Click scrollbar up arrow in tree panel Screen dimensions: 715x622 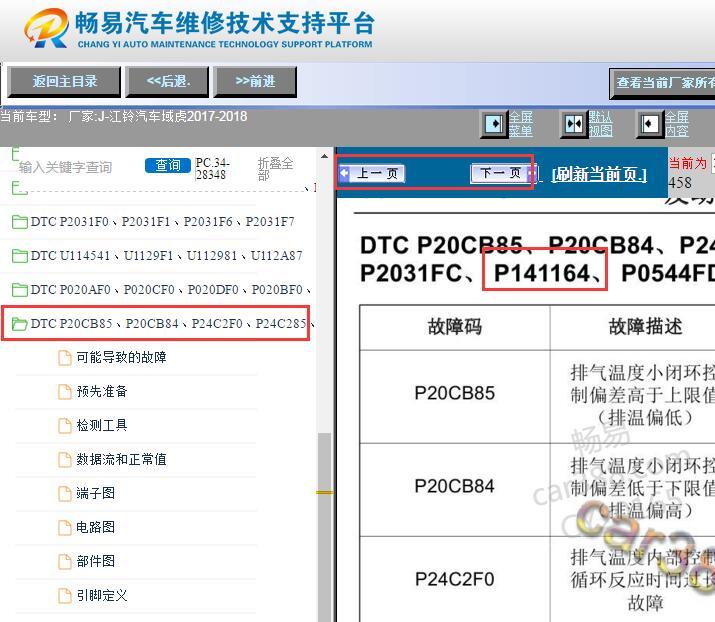(324, 156)
